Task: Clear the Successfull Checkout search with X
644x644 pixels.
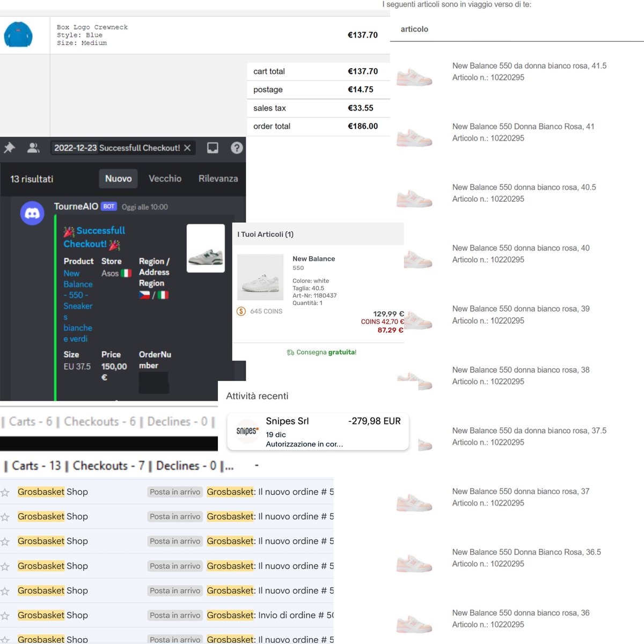Action: click(187, 148)
